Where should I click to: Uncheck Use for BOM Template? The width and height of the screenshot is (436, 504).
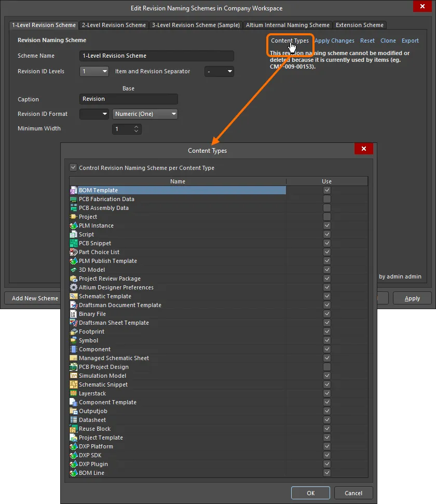coord(327,190)
